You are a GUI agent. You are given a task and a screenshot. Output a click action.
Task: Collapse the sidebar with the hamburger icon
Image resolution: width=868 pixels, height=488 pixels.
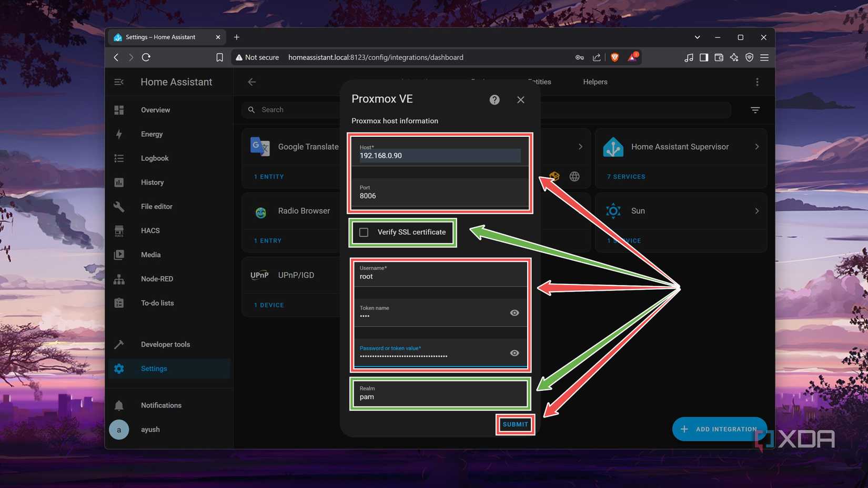119,82
